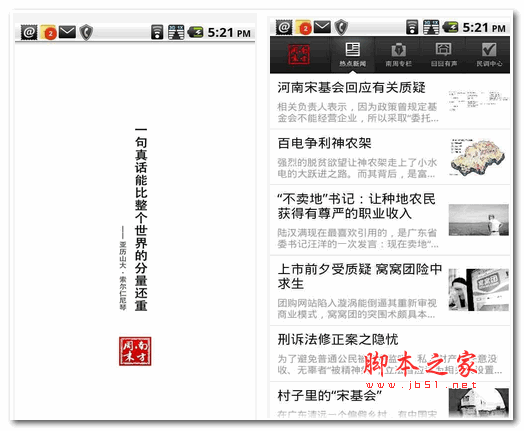Tap the vertical quote 一句真话能比整个世界的分量还重

[141, 220]
